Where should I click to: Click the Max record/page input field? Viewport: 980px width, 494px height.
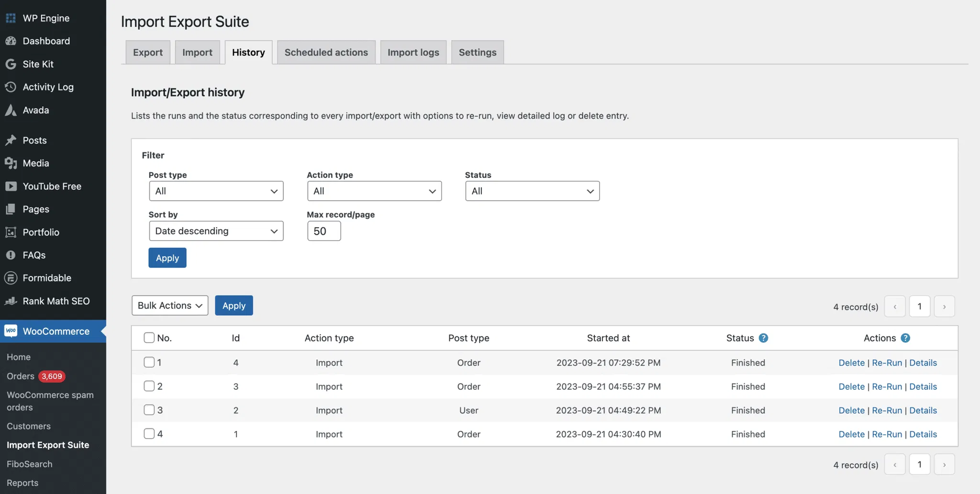coord(324,231)
